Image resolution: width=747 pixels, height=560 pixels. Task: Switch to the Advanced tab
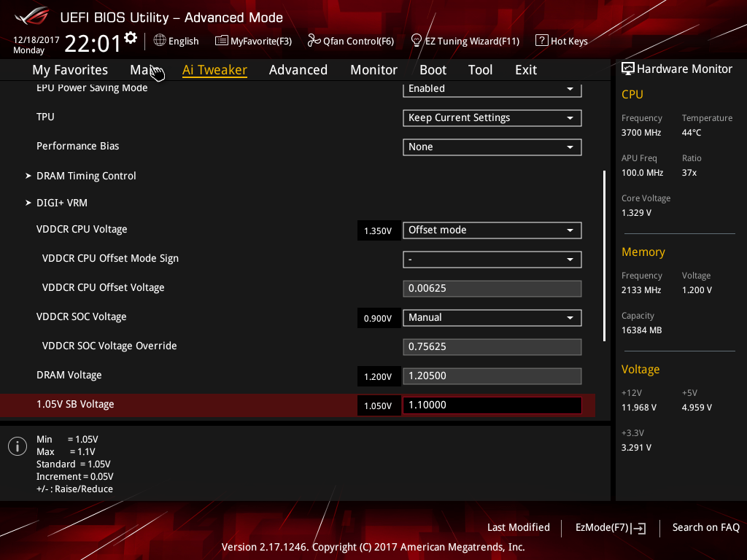point(298,70)
